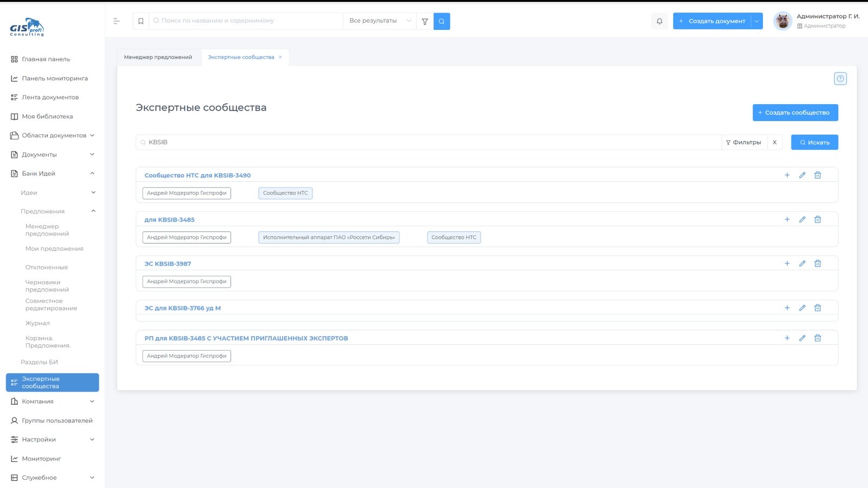
Task: Open the Все результаты dropdown
Action: click(x=380, y=21)
